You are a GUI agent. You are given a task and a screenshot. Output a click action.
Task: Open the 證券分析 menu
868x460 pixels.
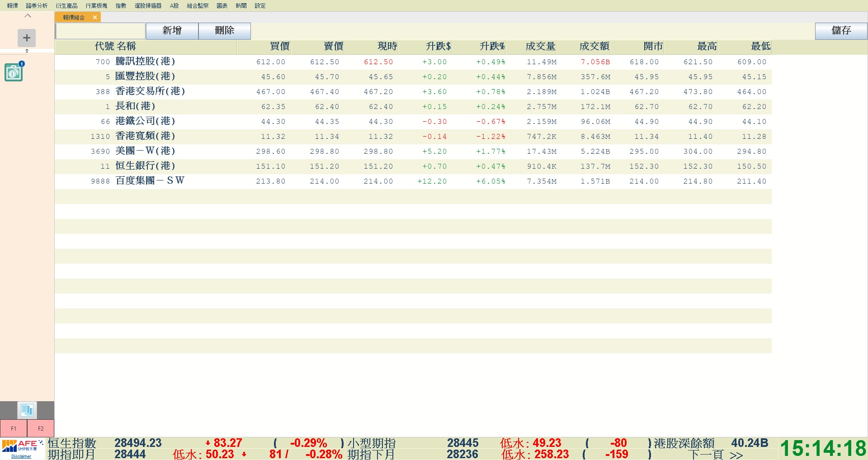[37, 5]
